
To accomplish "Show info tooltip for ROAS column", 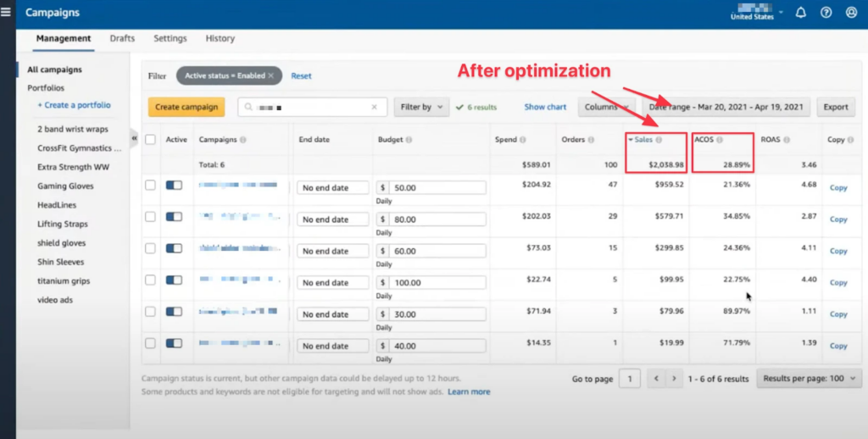I will coord(787,140).
